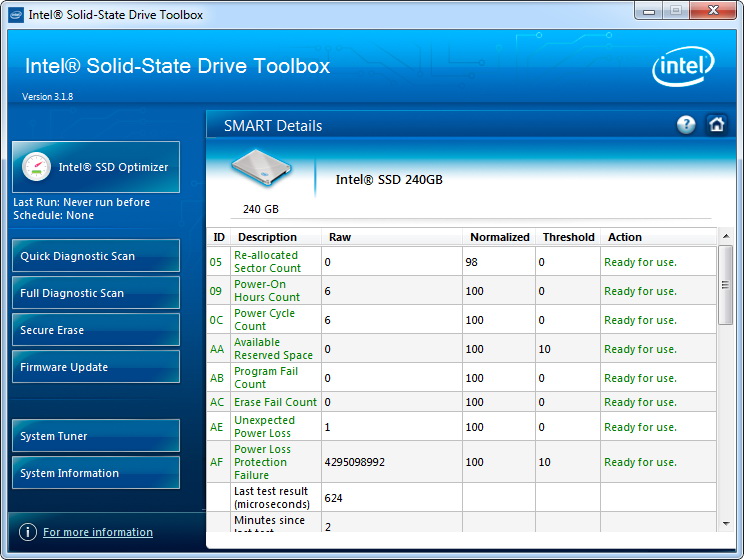Open Firmware Update
This screenshot has width=744, height=560.
[x=96, y=367]
